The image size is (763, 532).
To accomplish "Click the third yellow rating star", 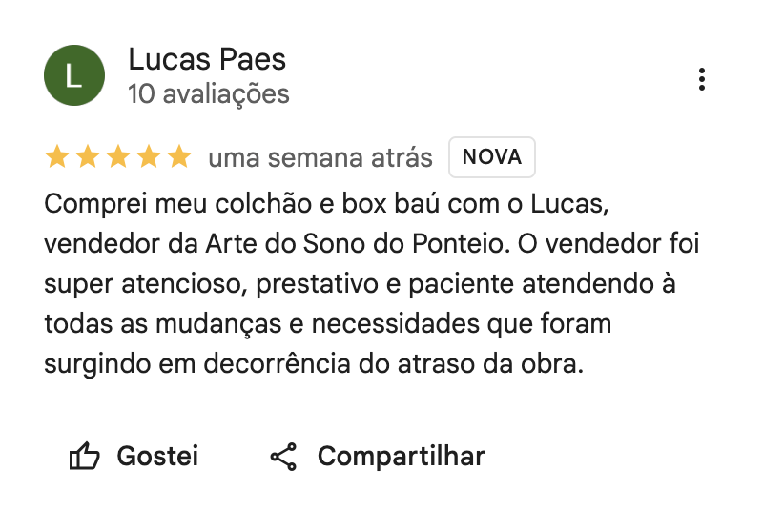I will click(x=118, y=157).
